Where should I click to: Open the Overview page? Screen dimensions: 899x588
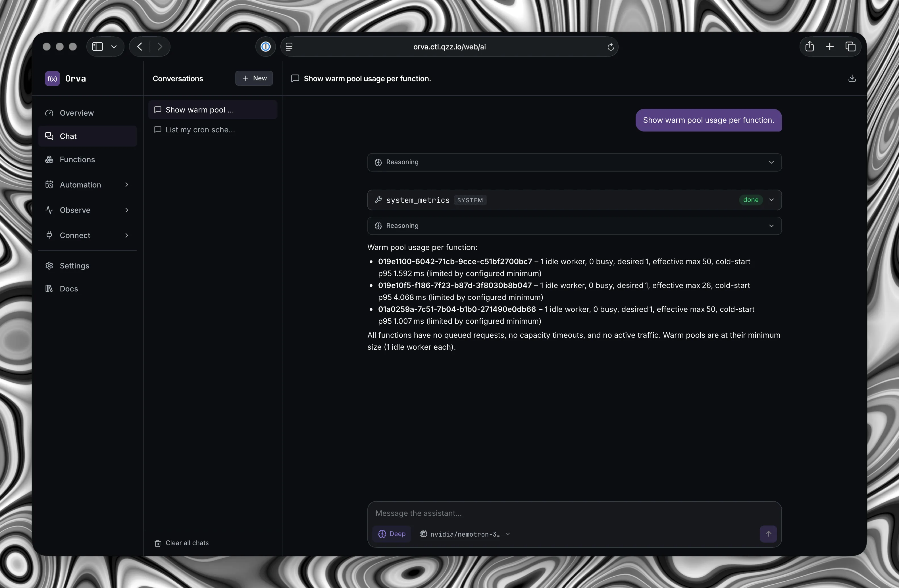coord(88,113)
